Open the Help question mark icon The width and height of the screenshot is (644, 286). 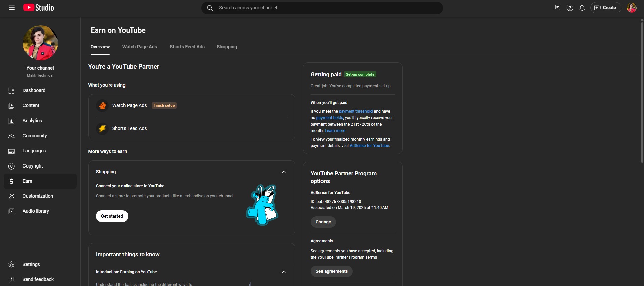(570, 8)
